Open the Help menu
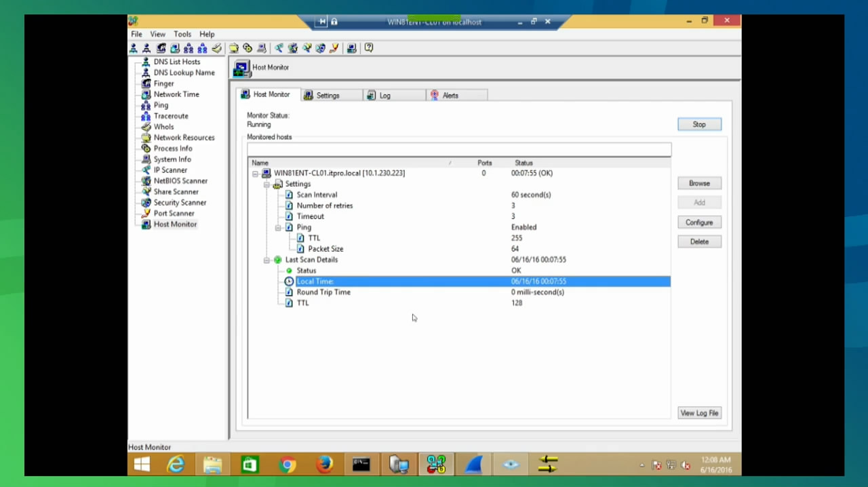The height and width of the screenshot is (487, 868). click(207, 34)
